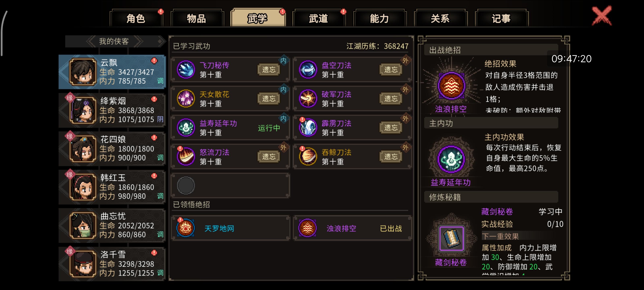Toggle the 益寿延年功 运行中 status
This screenshot has height=290, width=644.
(x=269, y=128)
